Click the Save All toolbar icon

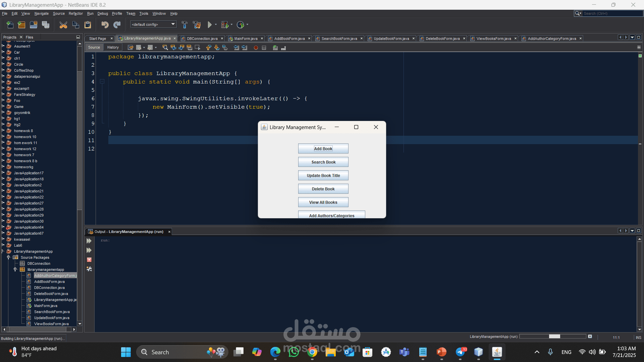(46, 24)
